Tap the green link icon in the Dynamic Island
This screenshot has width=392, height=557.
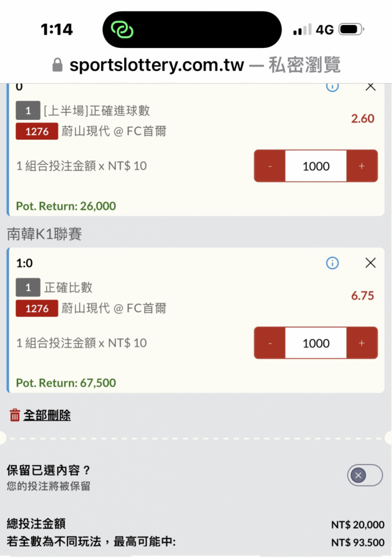pyautogui.click(x=122, y=30)
